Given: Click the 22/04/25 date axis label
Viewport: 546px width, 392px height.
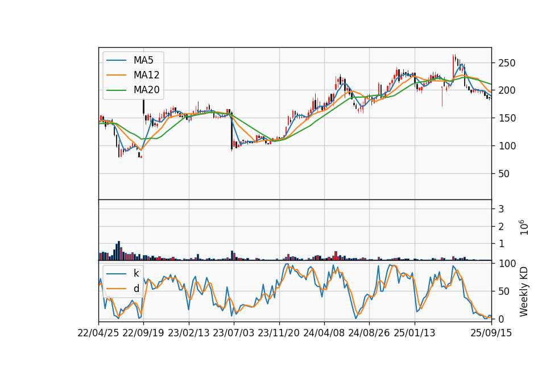Looking at the screenshot, I should click(x=98, y=333).
